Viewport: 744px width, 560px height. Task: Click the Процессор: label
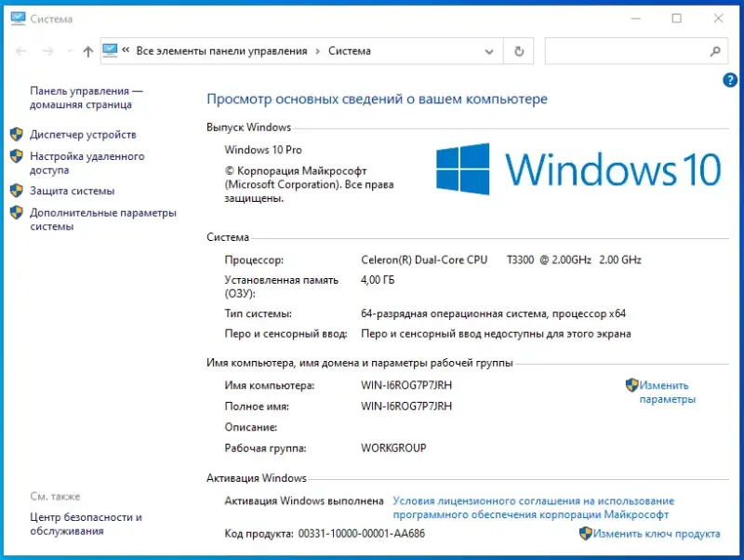point(254,260)
